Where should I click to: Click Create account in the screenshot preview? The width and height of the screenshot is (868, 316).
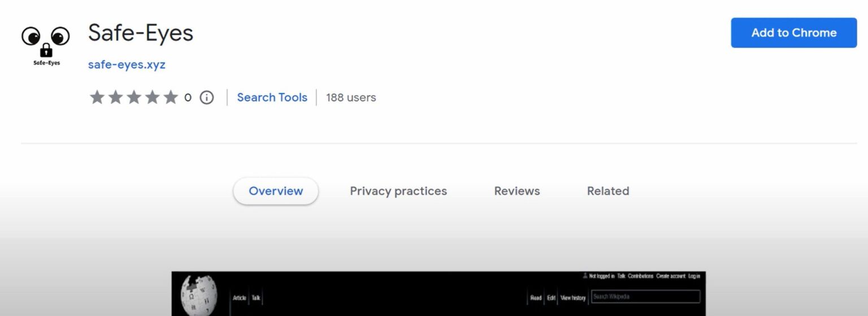coord(671,276)
